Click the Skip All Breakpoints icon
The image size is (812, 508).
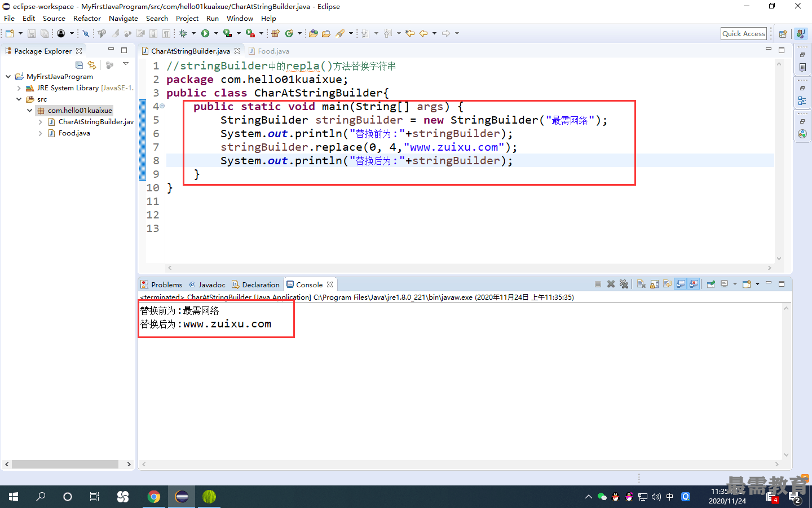86,33
